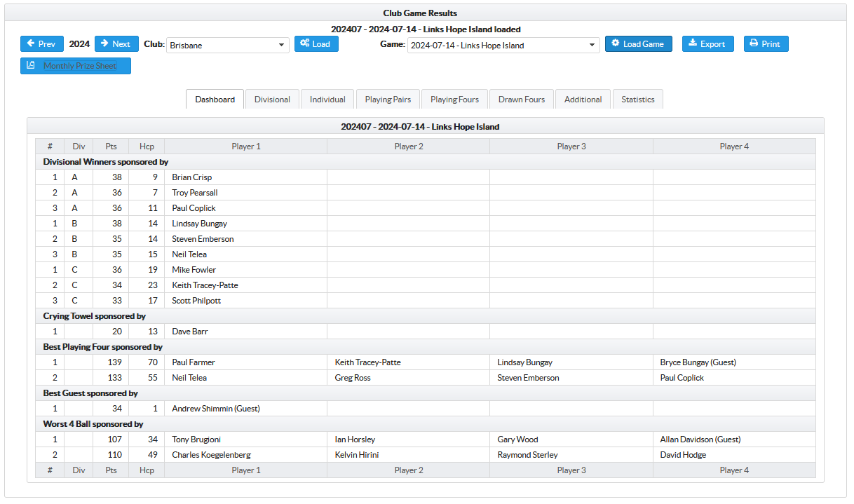Click the Print printer button
Viewport: 854px width, 504px height.
coord(766,44)
